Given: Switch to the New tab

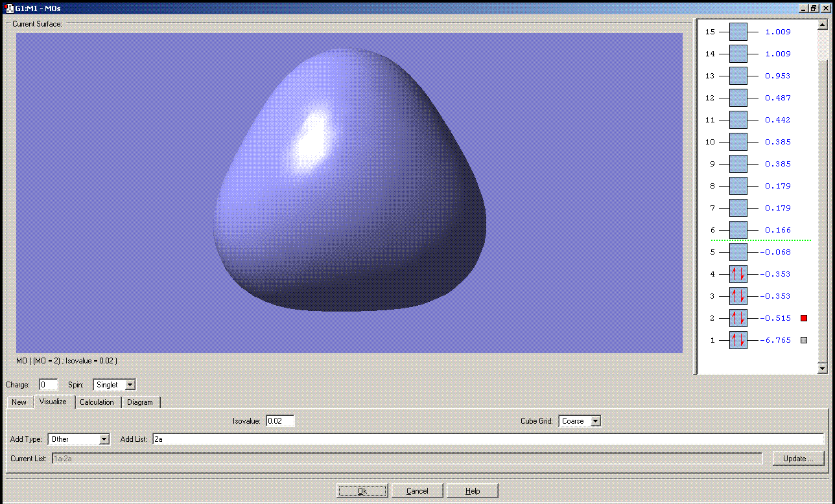Looking at the screenshot, I should pos(19,402).
